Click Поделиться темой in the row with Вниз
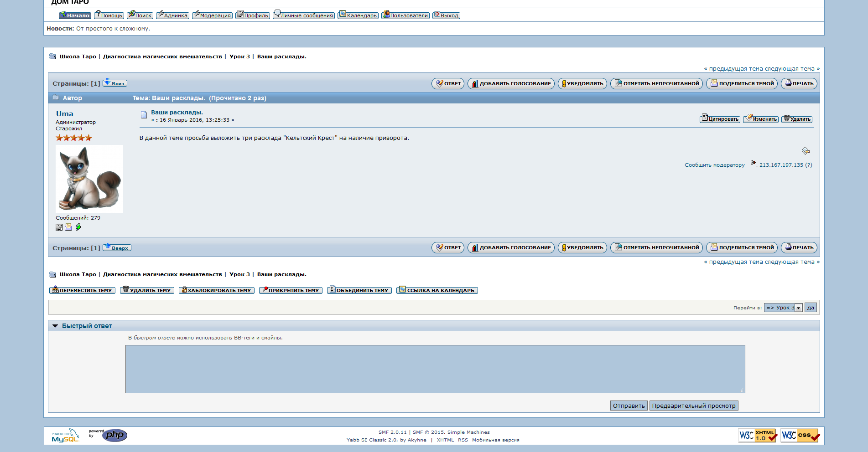This screenshot has height=452, width=868. click(742, 83)
